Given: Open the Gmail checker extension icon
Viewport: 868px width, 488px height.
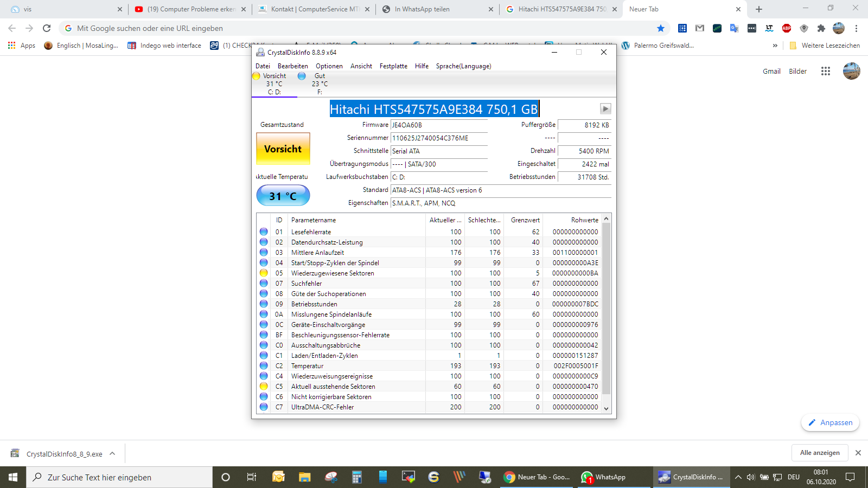Looking at the screenshot, I should pyautogui.click(x=700, y=28).
